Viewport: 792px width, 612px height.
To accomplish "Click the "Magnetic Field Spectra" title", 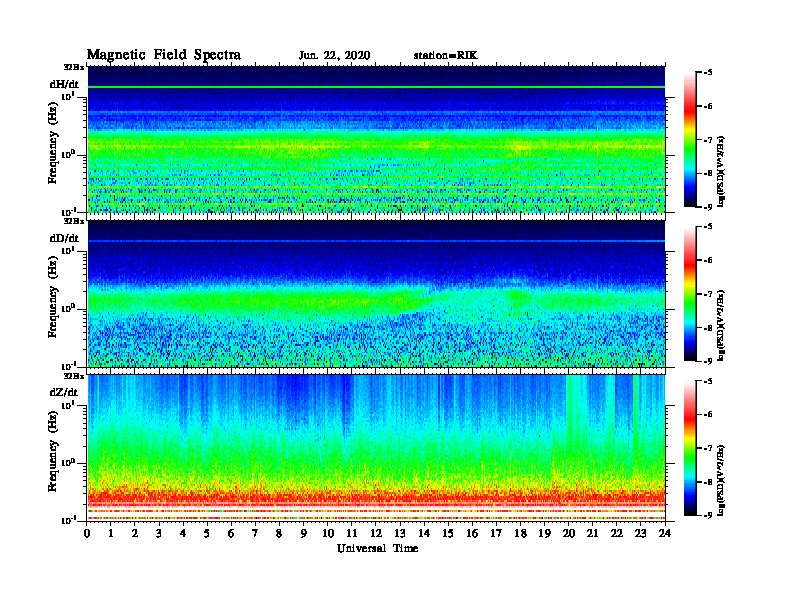I will [164, 55].
